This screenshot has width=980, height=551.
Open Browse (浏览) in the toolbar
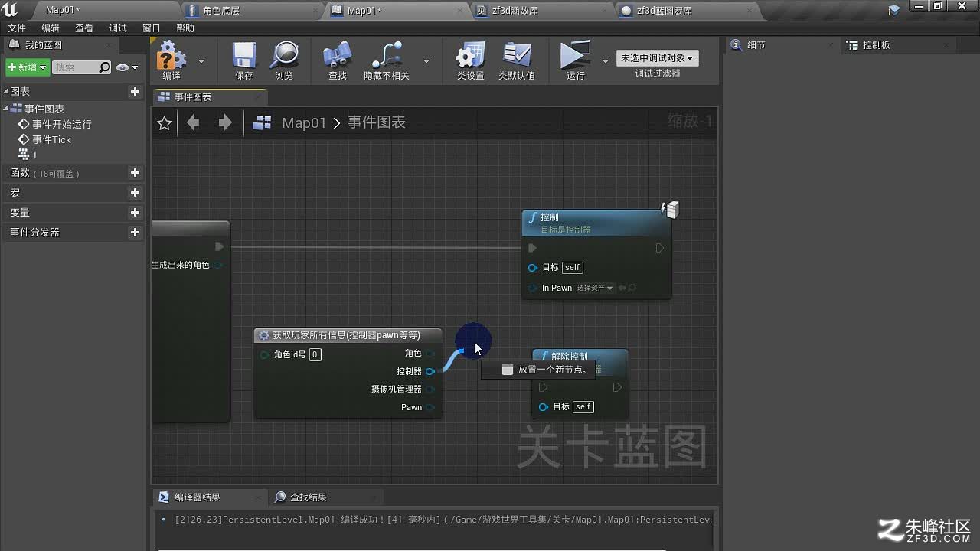pos(284,60)
